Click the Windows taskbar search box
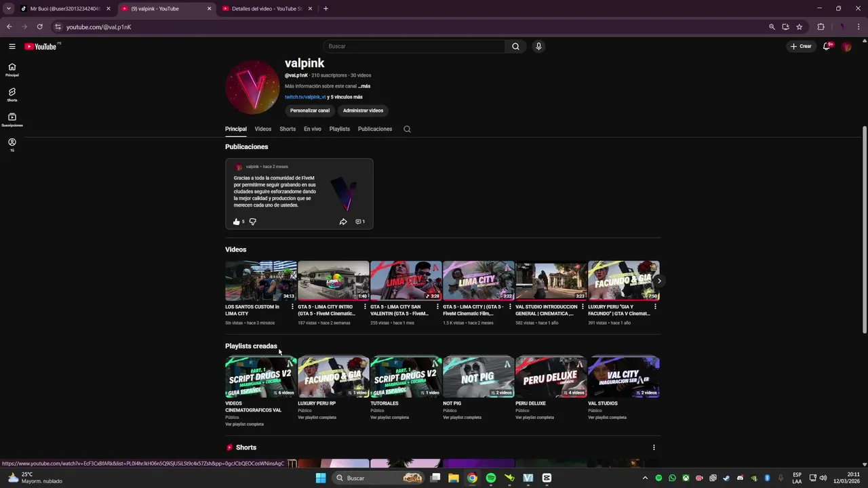 [x=380, y=478]
